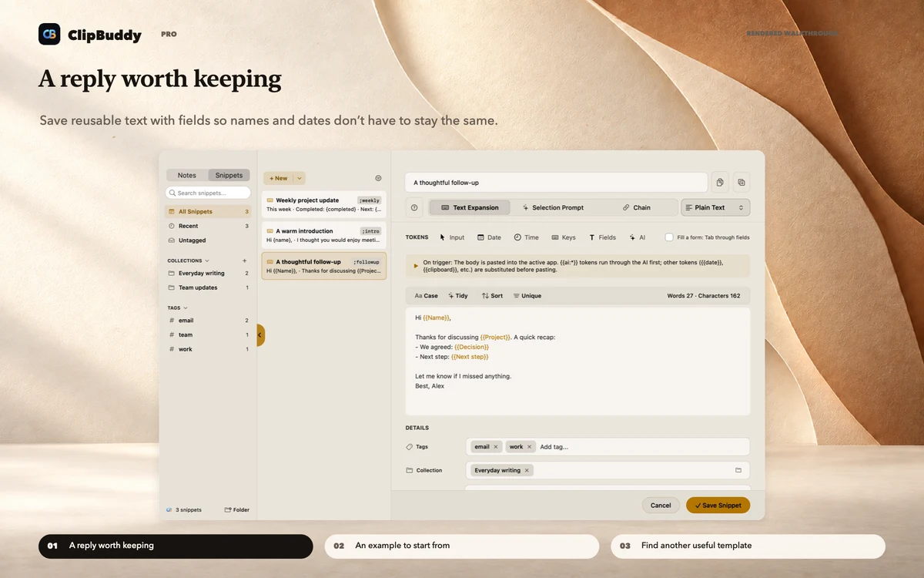Click the {{Decision}} token in body
924x578 pixels.
click(471, 347)
